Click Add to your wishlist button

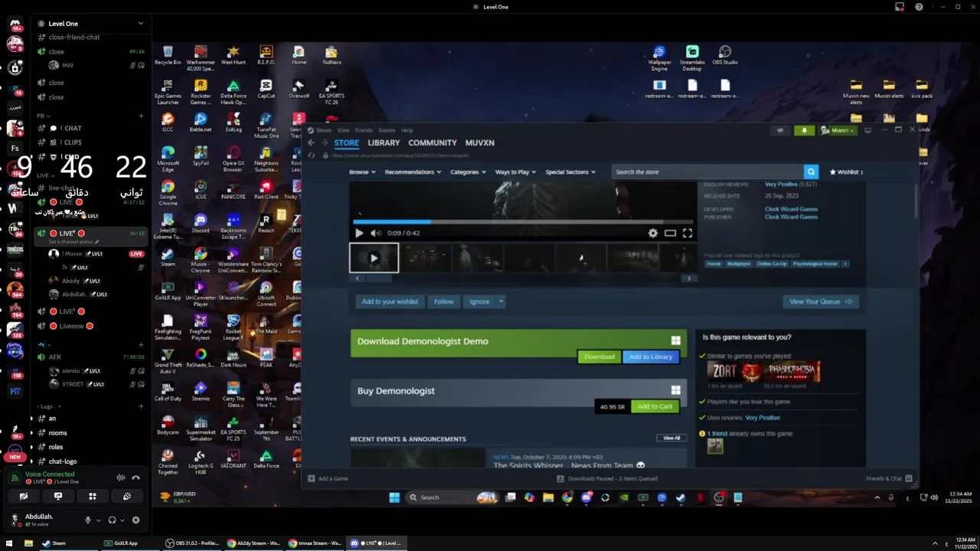click(x=390, y=302)
